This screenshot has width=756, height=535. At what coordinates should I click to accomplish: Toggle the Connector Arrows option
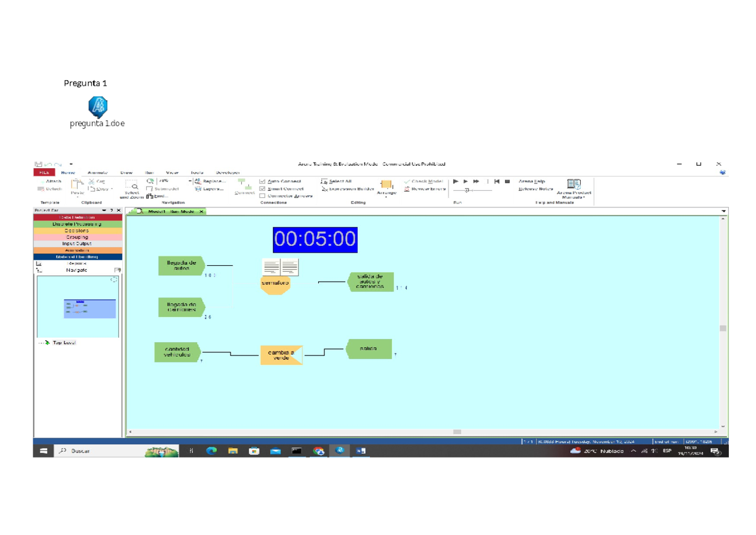(261, 196)
